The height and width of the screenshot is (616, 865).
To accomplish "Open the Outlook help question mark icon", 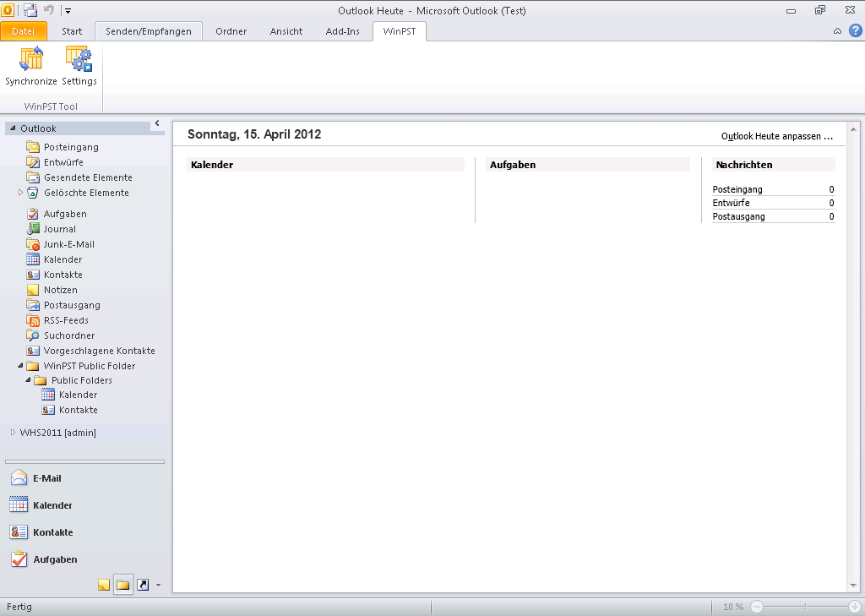I will (x=855, y=30).
